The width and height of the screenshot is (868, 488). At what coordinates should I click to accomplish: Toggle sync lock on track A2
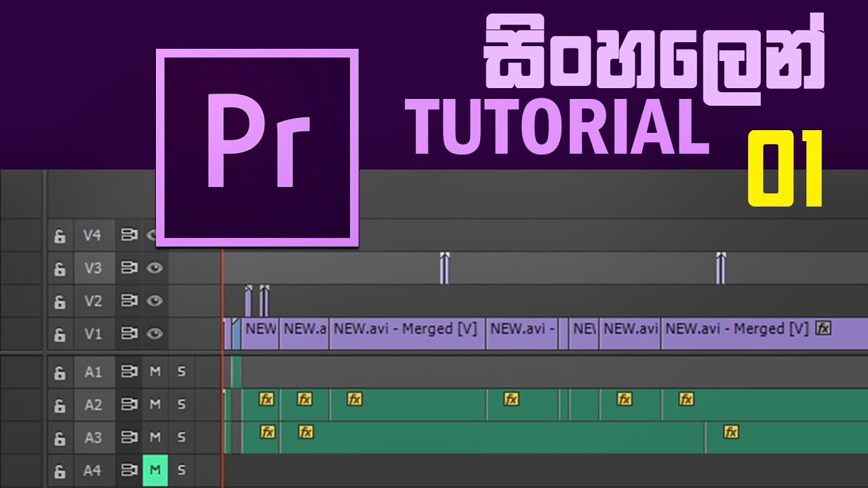[x=128, y=404]
